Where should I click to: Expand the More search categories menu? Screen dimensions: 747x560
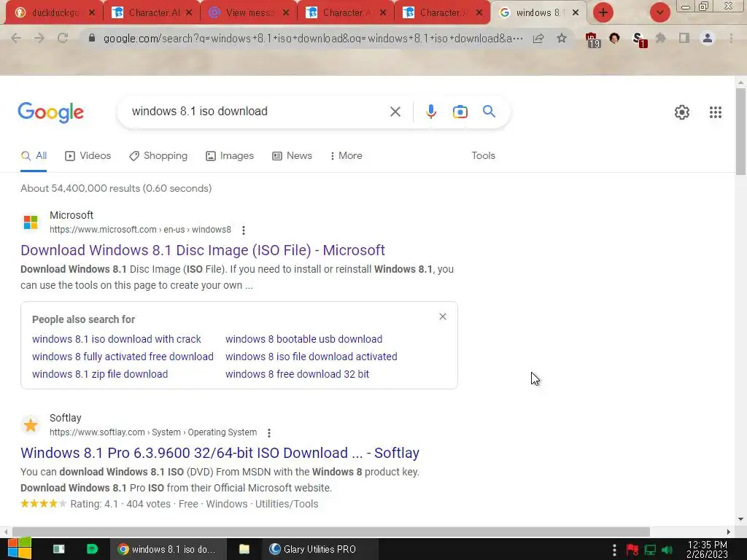point(346,156)
